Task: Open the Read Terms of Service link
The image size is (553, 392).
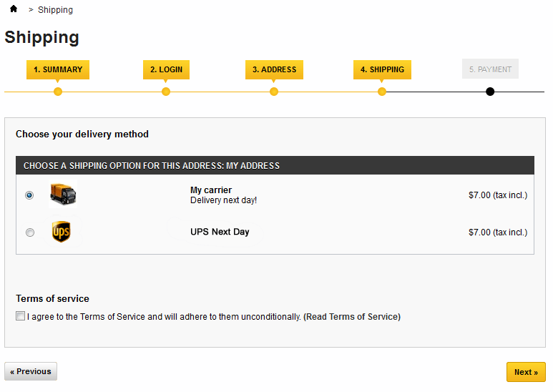Action: (352, 317)
